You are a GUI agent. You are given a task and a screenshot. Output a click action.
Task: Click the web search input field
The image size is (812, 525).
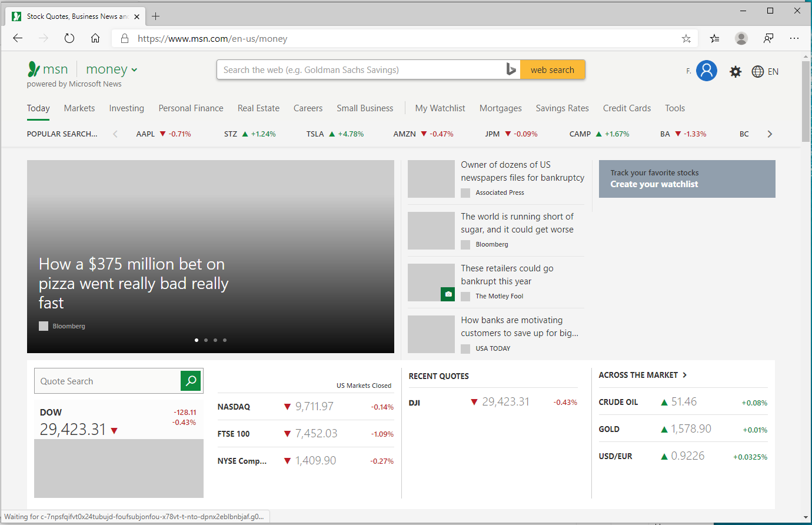[360, 69]
